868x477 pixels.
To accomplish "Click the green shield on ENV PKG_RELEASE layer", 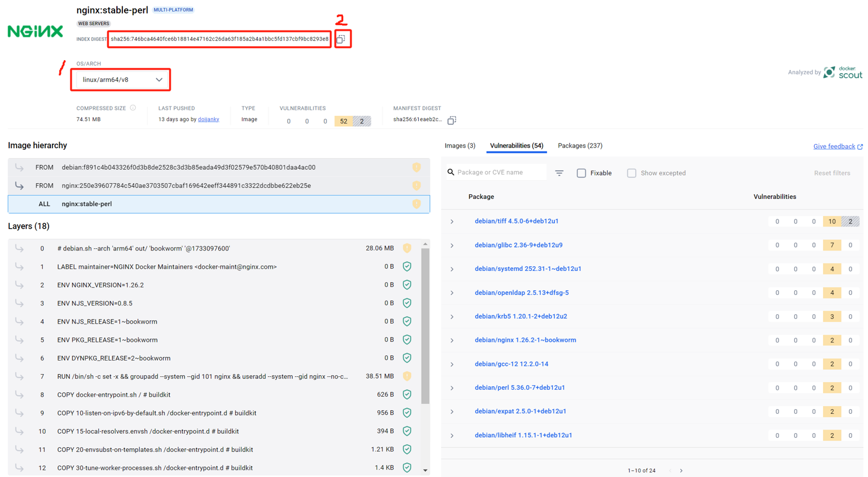I will click(407, 339).
